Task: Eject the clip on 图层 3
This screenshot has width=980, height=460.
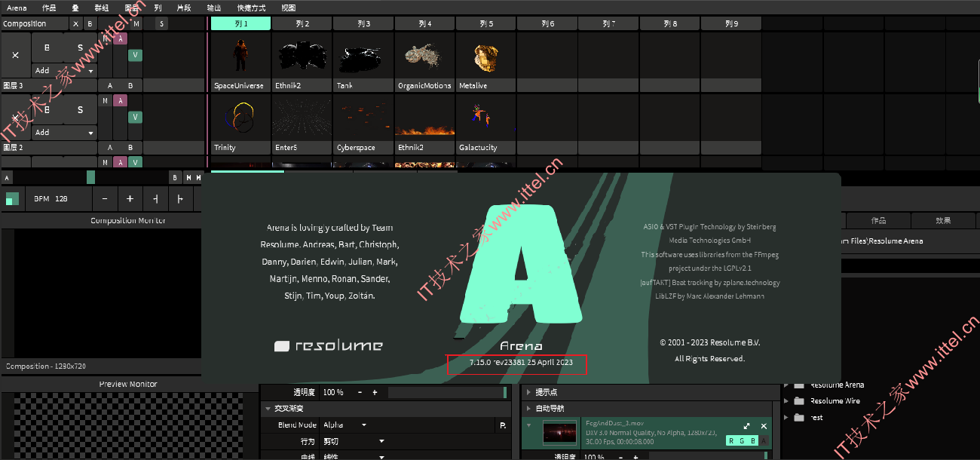Action: pyautogui.click(x=16, y=55)
